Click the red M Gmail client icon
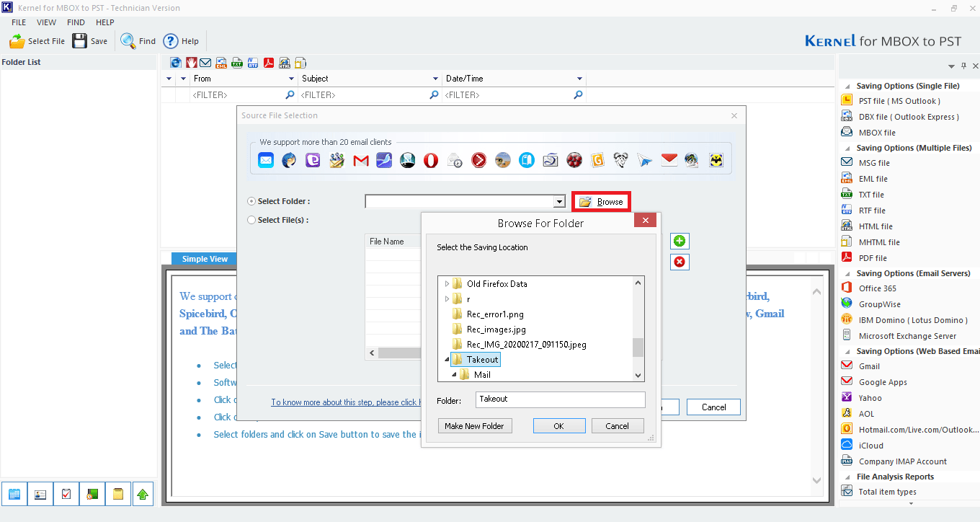 pyautogui.click(x=361, y=160)
